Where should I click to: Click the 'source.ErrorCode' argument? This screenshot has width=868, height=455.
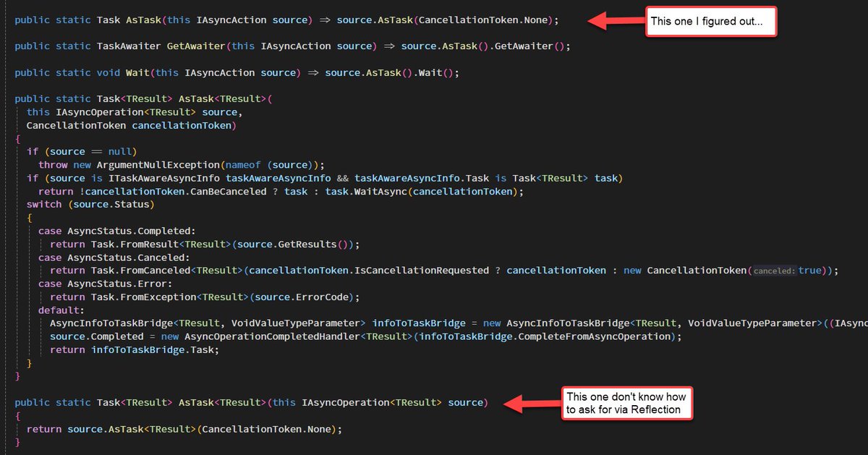click(x=302, y=297)
